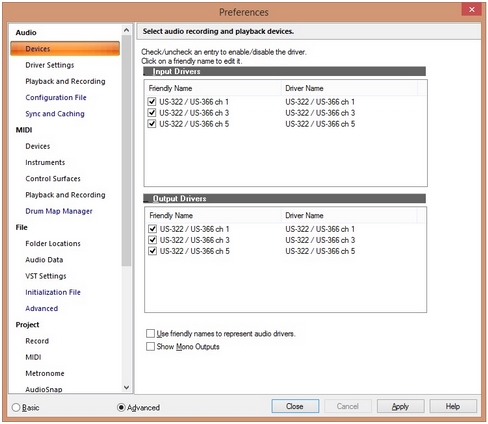The height and width of the screenshot is (424, 488).
Task: Open Project MIDI page
Action: (33, 357)
